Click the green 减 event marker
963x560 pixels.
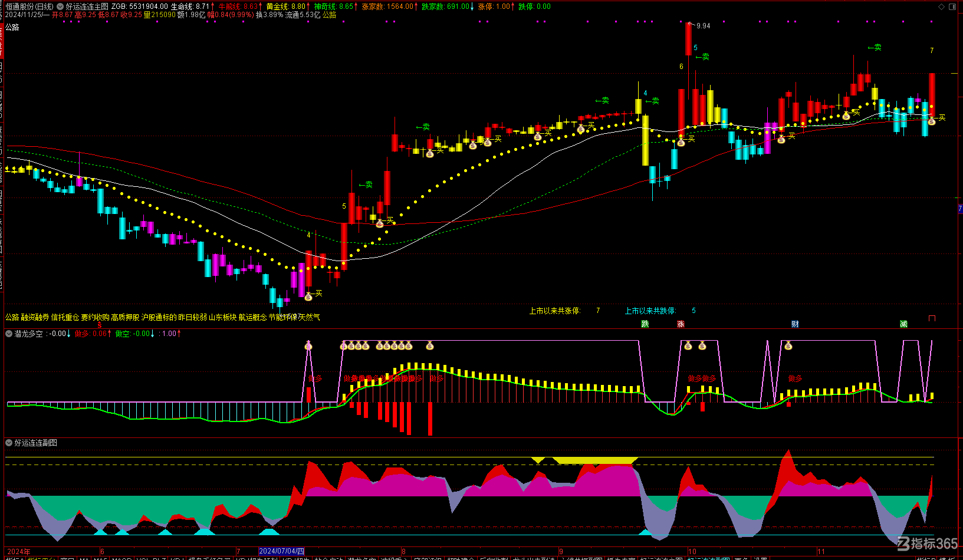tap(903, 324)
